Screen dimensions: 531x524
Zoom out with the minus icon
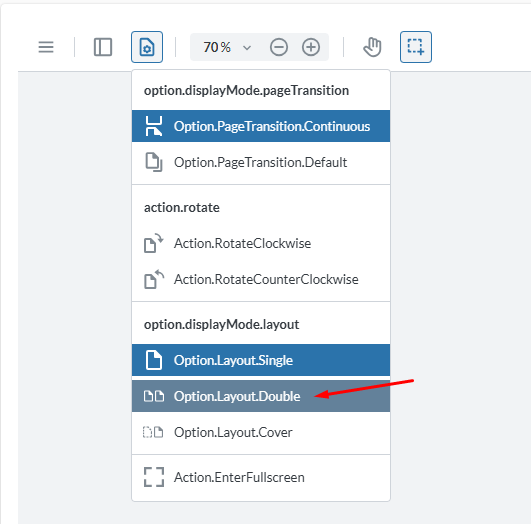279,47
